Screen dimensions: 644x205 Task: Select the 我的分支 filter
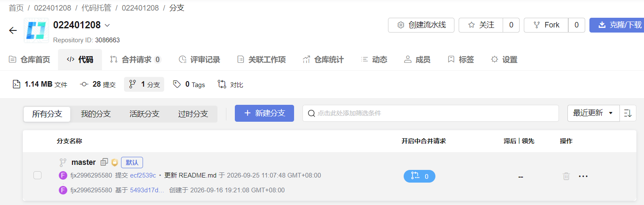point(96,114)
